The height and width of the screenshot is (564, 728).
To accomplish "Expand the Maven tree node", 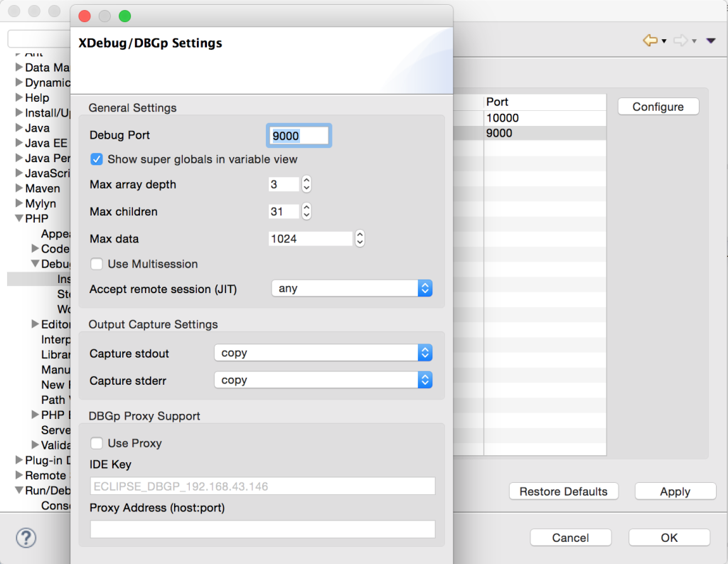I will 19,188.
